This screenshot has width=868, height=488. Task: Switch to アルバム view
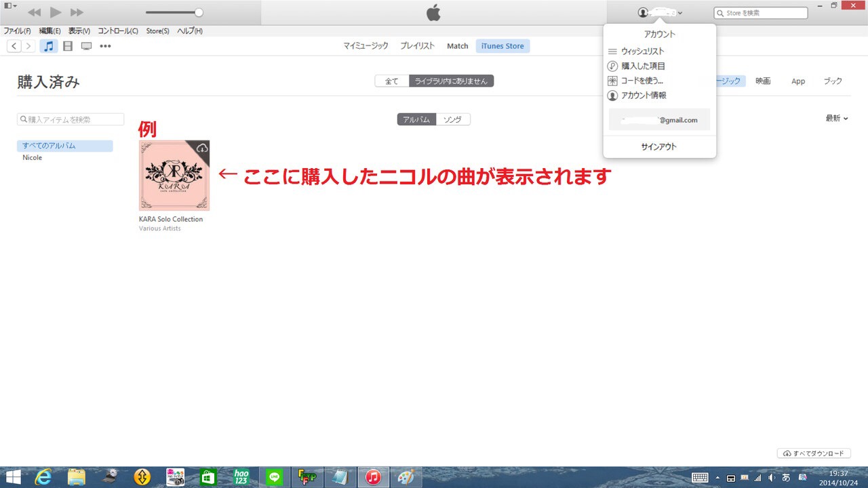pyautogui.click(x=416, y=119)
